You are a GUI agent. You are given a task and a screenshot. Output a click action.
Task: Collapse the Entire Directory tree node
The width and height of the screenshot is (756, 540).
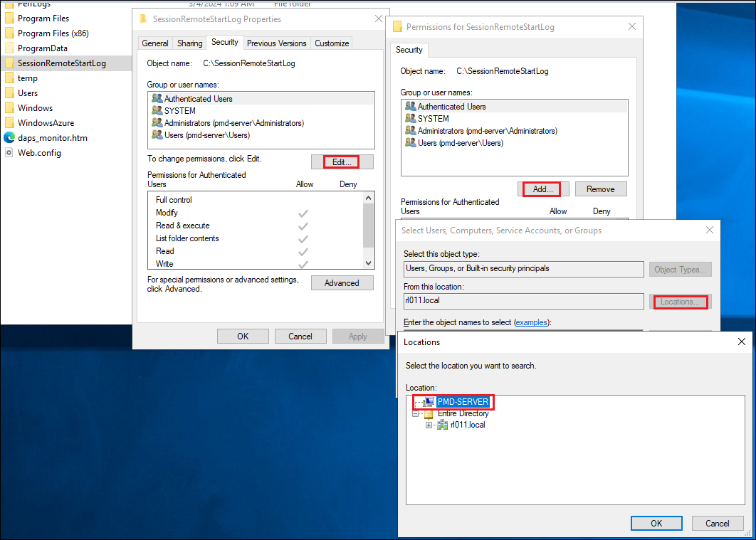pos(415,414)
